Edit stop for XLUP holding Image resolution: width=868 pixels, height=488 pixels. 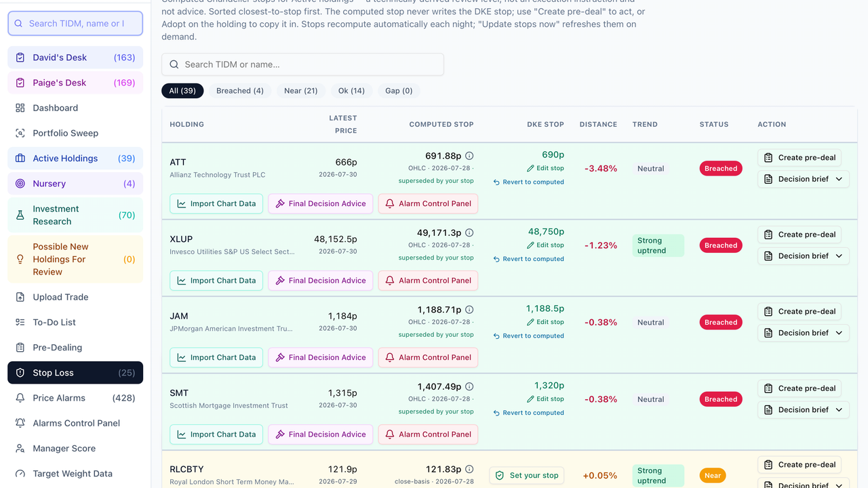tap(545, 245)
